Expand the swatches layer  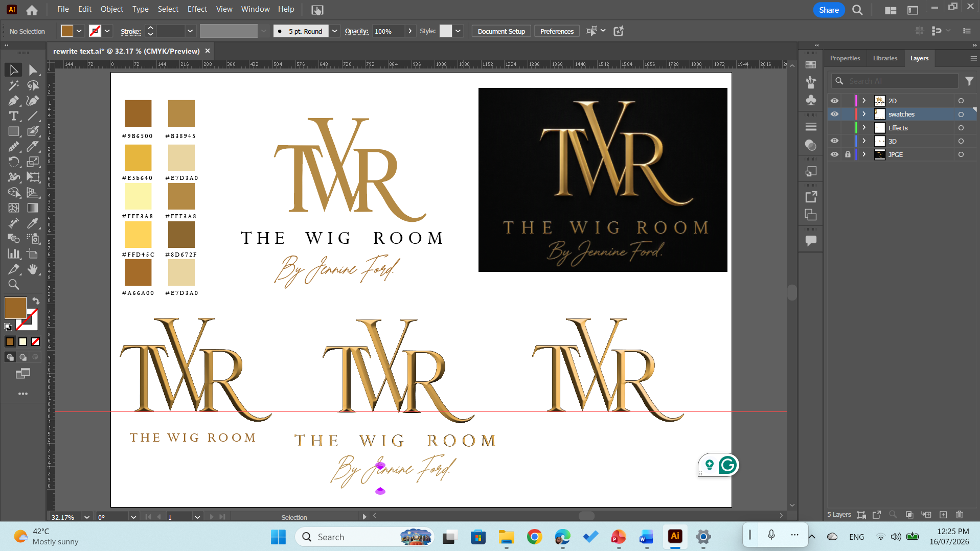click(864, 114)
